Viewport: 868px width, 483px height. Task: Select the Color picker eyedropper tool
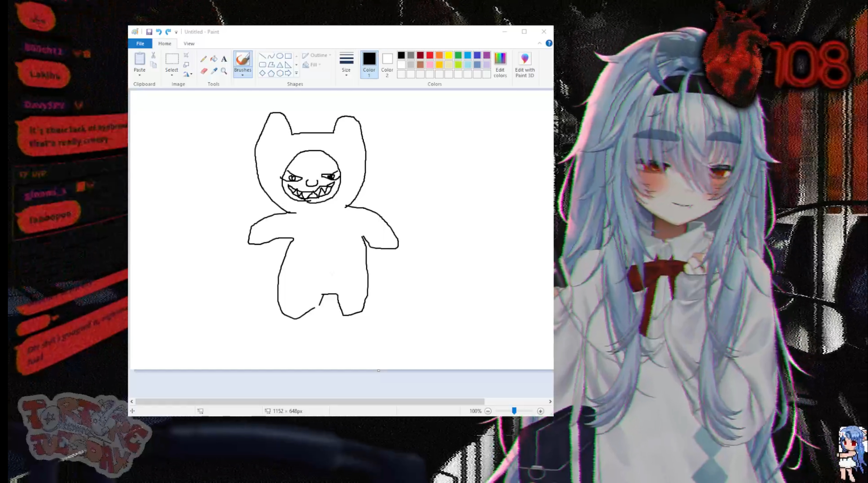pos(214,71)
